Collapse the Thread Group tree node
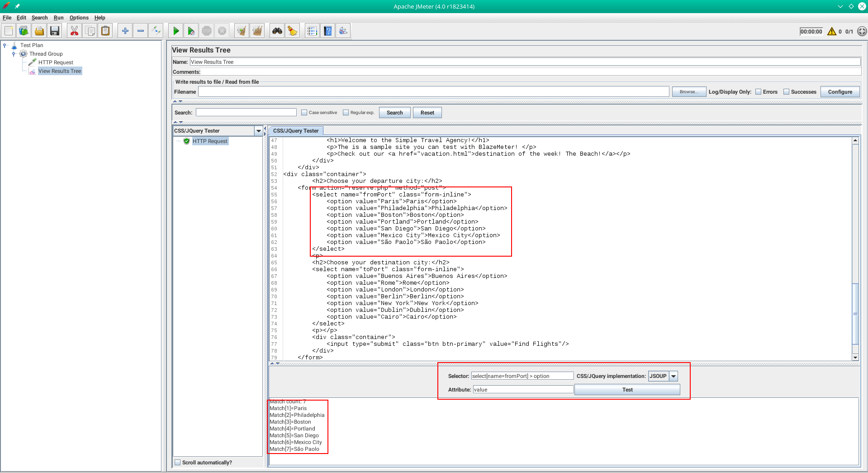 14,54
